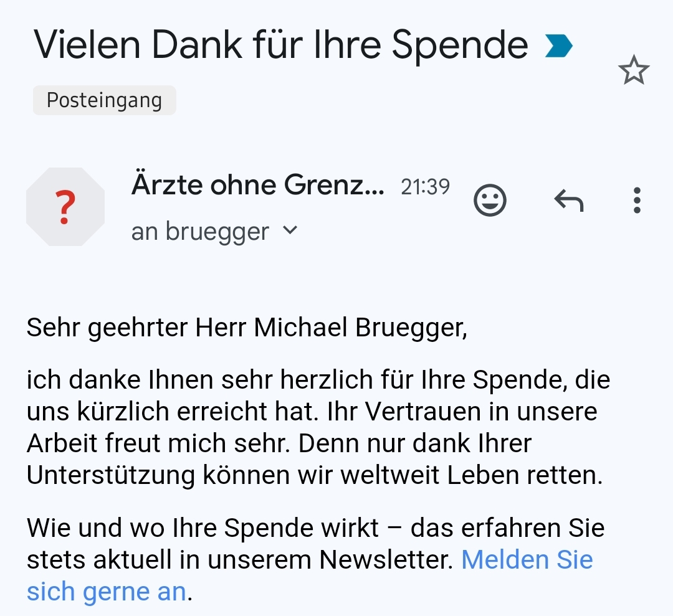This screenshot has width=673, height=616.
Task: Click subject "Vielen Dank für Ihre Spende"
Action: 280,45
